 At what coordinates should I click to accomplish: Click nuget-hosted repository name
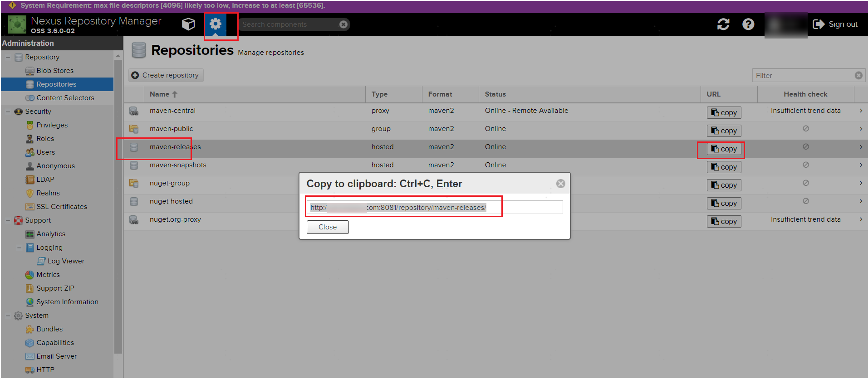(x=171, y=201)
